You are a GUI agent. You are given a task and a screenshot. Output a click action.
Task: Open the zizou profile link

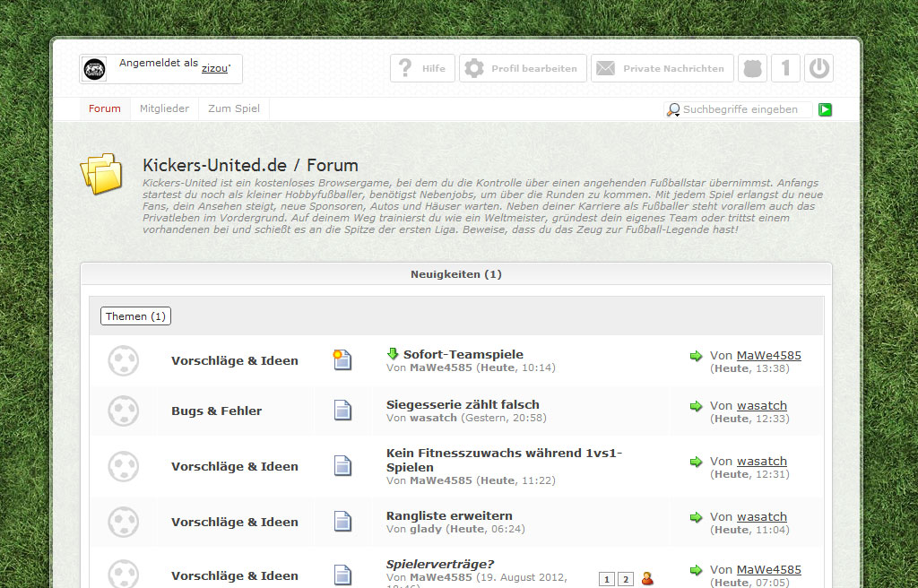pyautogui.click(x=214, y=68)
